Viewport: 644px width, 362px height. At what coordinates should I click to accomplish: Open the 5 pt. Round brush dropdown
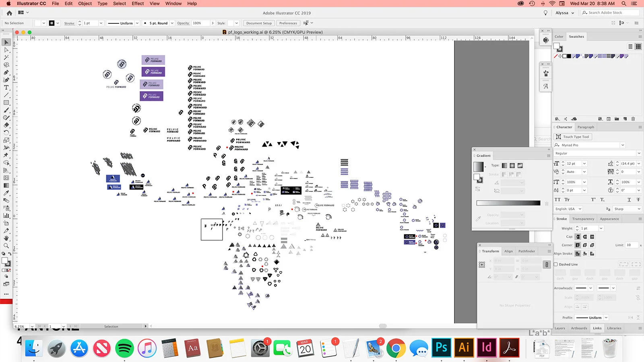click(x=172, y=23)
